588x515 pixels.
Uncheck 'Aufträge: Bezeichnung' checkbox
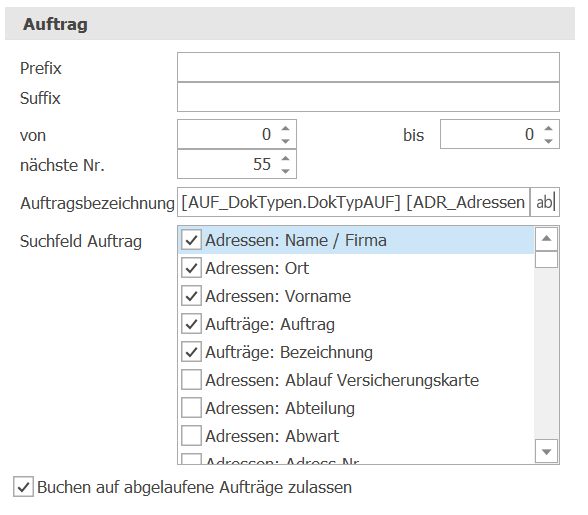coord(191,352)
